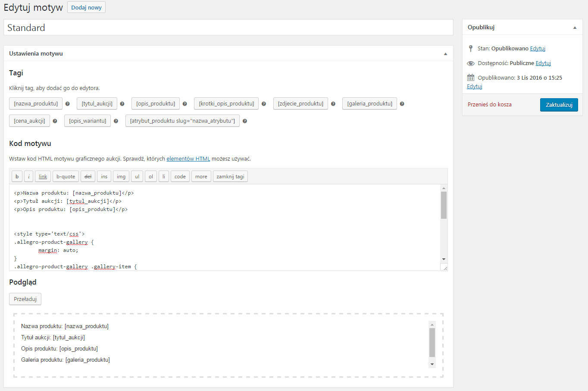Click preview text 'Tytuł aukcji: [tytul_aukcji]'
The height and width of the screenshot is (391, 588).
click(53, 338)
